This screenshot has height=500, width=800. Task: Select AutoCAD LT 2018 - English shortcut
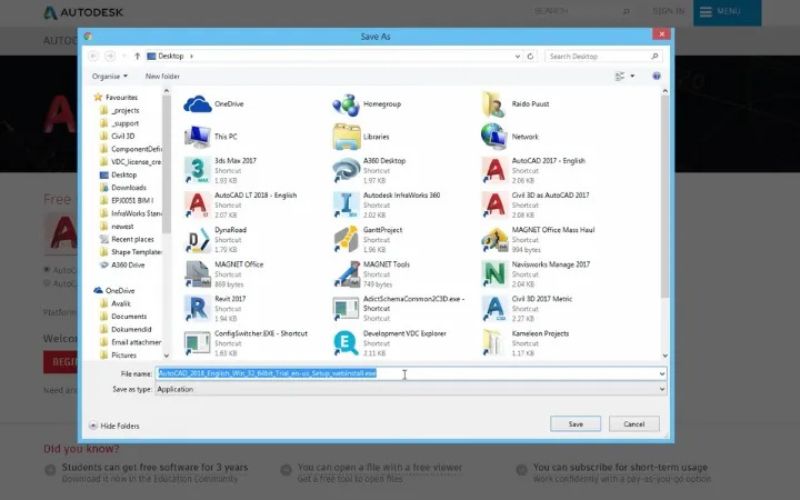coord(240,205)
